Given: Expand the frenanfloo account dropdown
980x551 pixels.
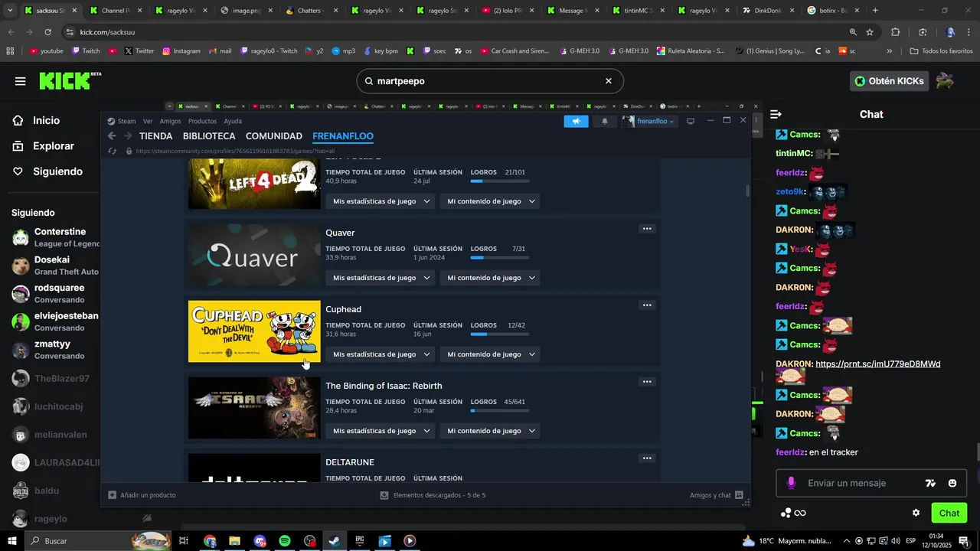Looking at the screenshot, I should click(x=650, y=121).
